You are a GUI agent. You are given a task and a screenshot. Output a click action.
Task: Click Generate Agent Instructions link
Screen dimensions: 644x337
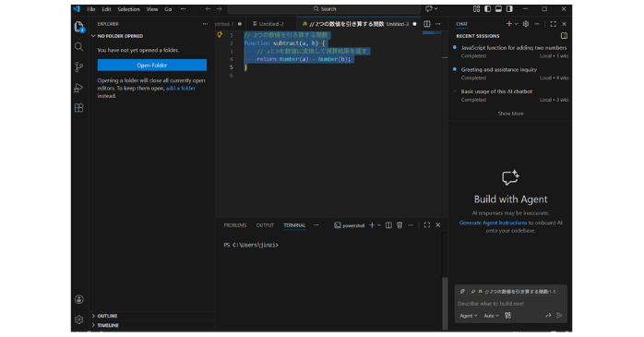[493, 223]
